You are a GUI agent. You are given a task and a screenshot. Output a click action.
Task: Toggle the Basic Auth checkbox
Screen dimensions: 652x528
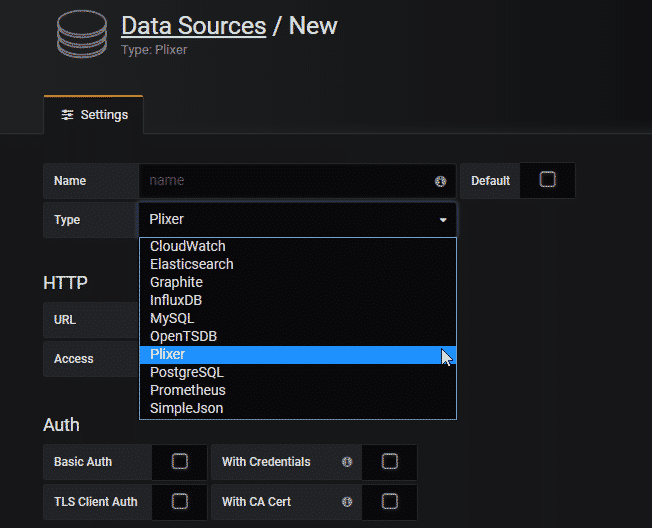coord(180,461)
